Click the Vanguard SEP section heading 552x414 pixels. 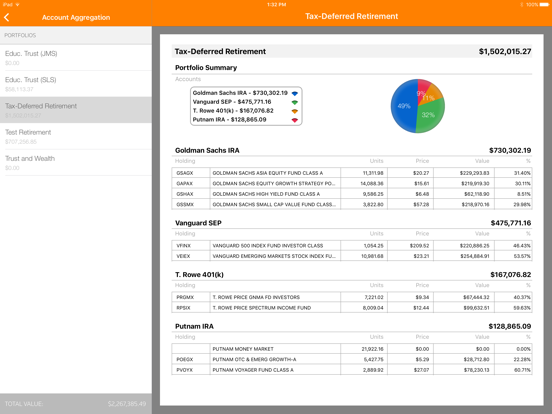tap(198, 223)
